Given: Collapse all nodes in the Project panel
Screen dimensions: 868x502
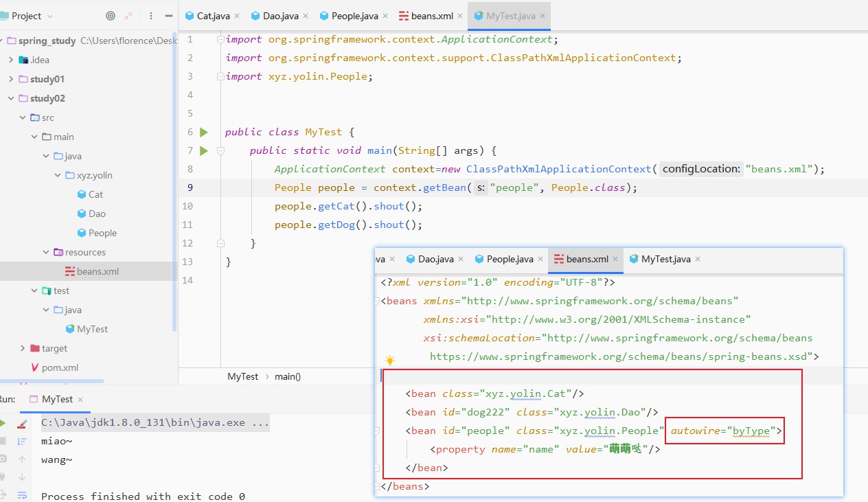Looking at the screenshot, I should pyautogui.click(x=129, y=16).
